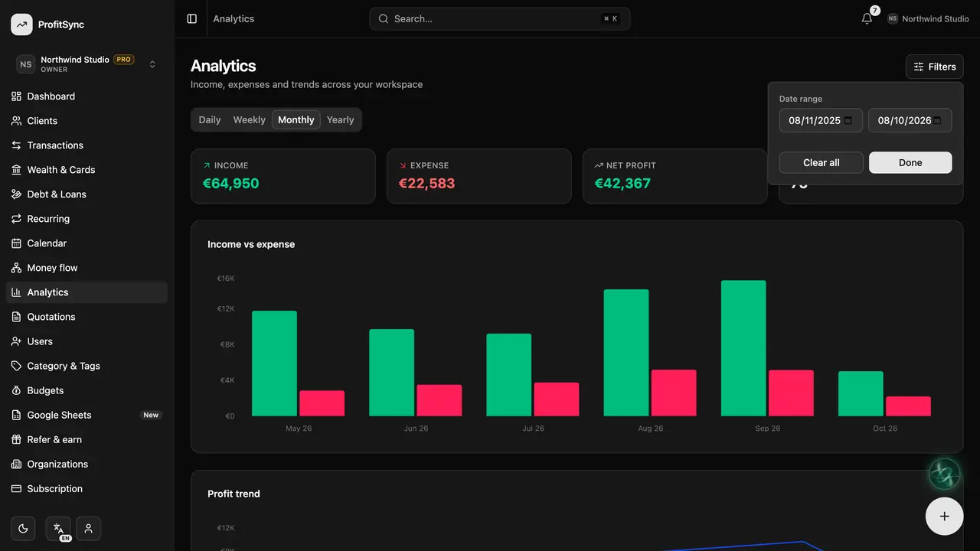Click the ProfitSync logo icon

coord(21,24)
